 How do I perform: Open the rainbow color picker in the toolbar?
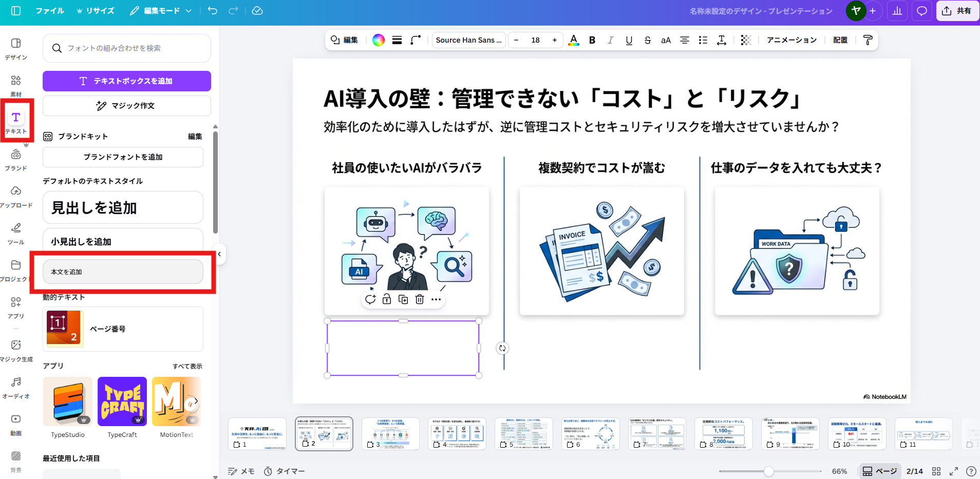click(379, 40)
